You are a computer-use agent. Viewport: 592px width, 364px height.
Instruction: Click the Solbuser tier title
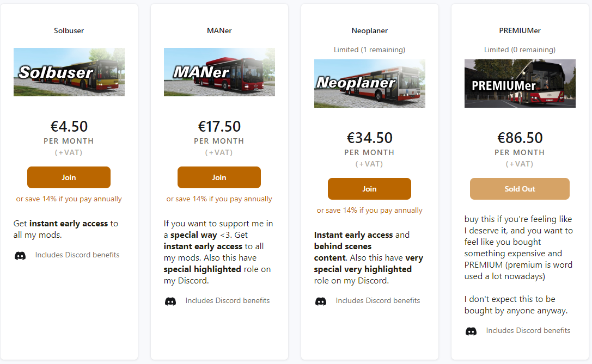point(69,30)
